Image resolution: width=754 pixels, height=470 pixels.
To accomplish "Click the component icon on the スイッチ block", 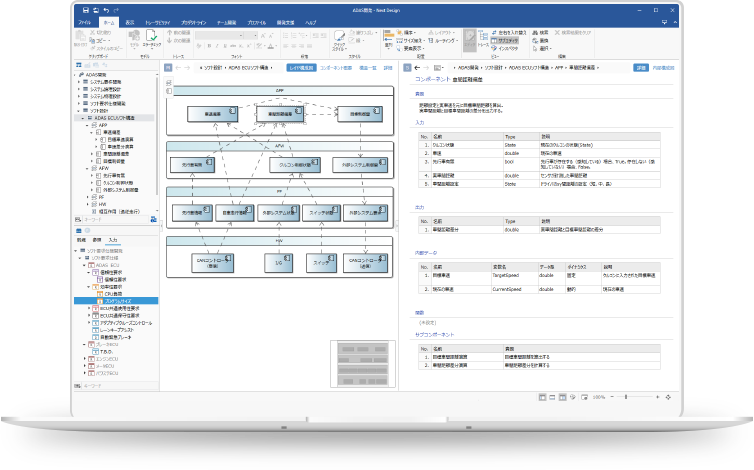I will pos(331,258).
